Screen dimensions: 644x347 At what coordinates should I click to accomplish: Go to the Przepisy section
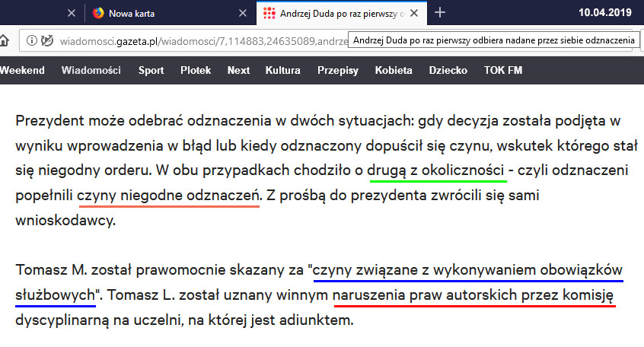click(x=338, y=70)
